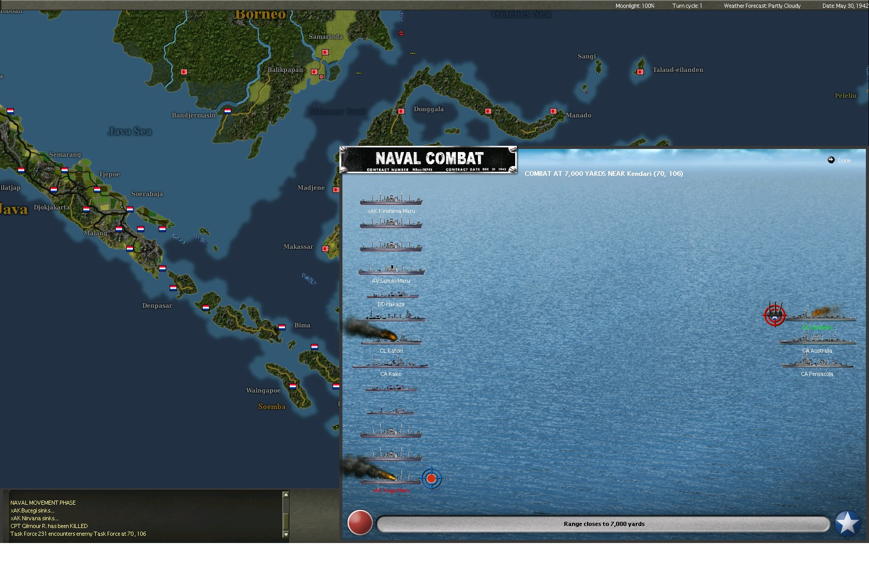Click the Soerabaja map label

click(x=147, y=194)
